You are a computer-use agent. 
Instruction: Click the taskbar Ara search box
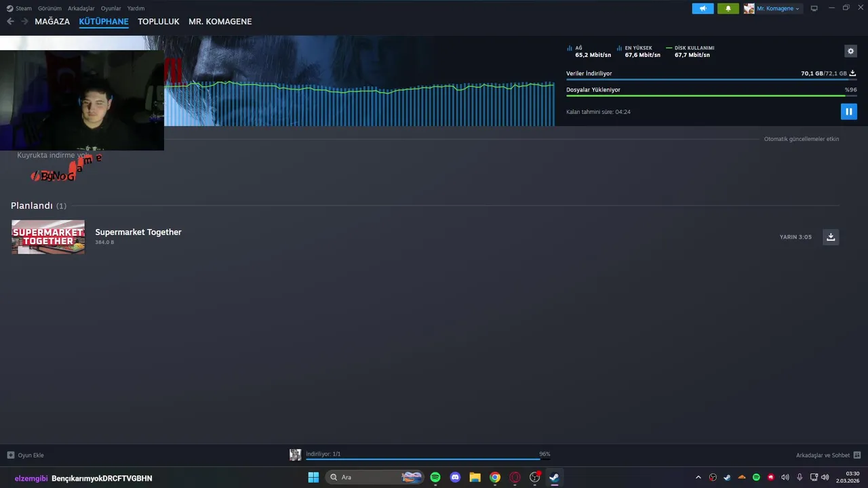pos(374,477)
